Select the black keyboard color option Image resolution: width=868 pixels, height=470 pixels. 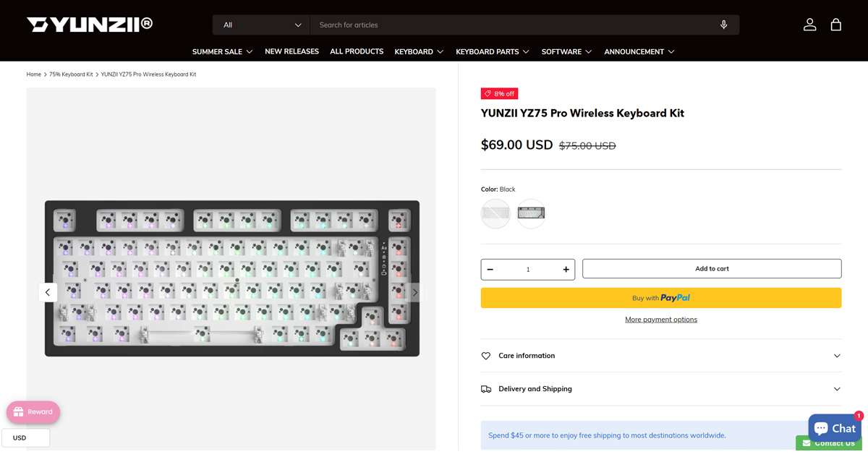(531, 213)
